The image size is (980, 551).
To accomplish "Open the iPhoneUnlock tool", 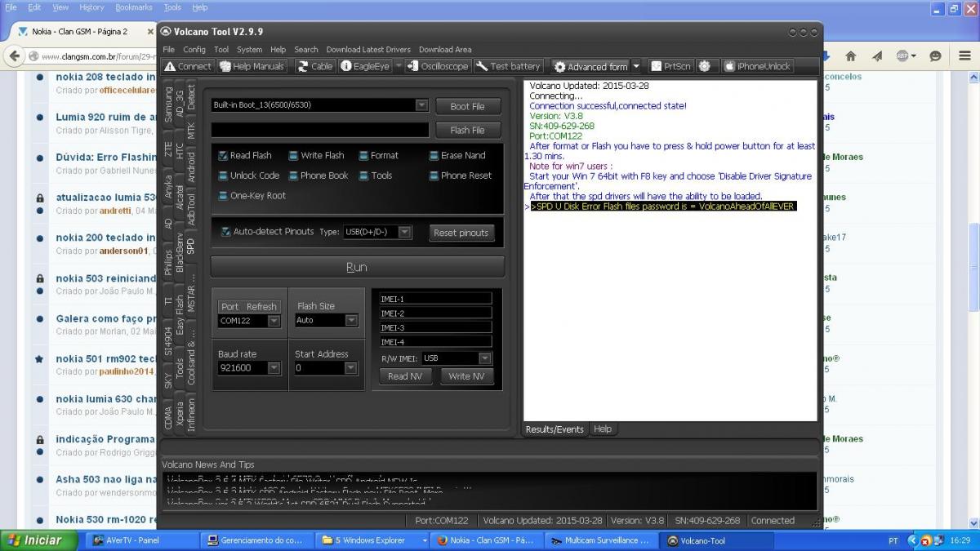I will click(757, 66).
